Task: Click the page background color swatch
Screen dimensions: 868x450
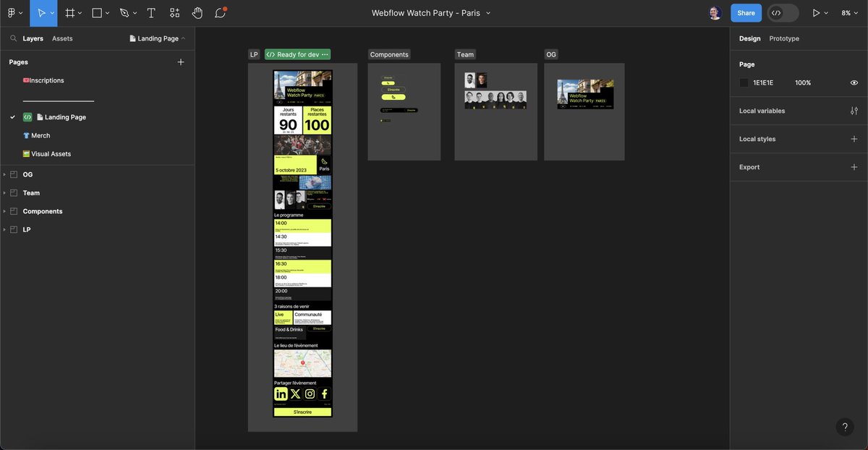Action: point(744,82)
